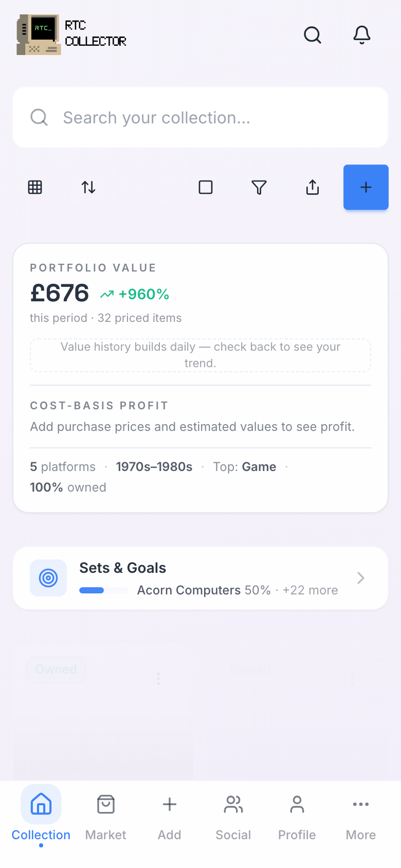Expand Sets & Goals with the chevron
Image resolution: width=401 pixels, height=868 pixels.
[x=361, y=578]
